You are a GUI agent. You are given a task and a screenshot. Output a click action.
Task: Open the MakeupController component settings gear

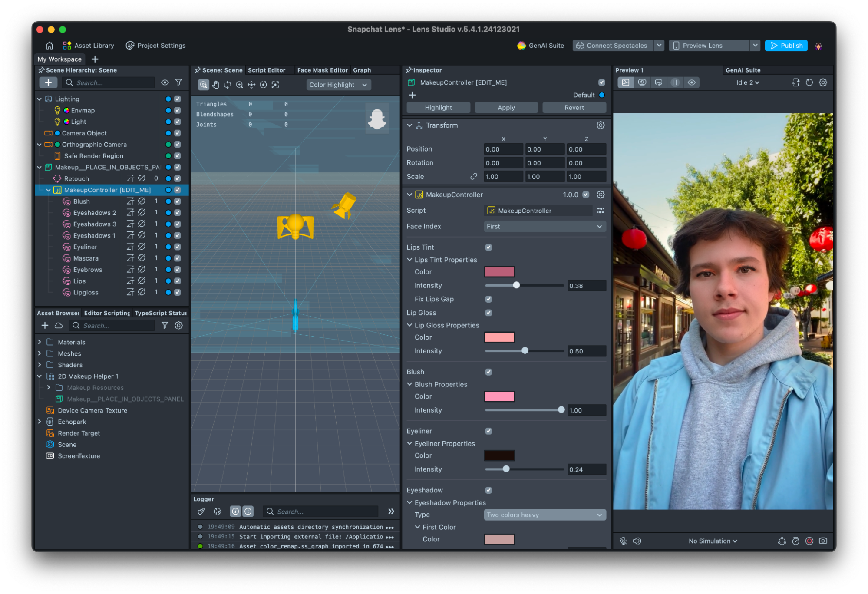601,195
